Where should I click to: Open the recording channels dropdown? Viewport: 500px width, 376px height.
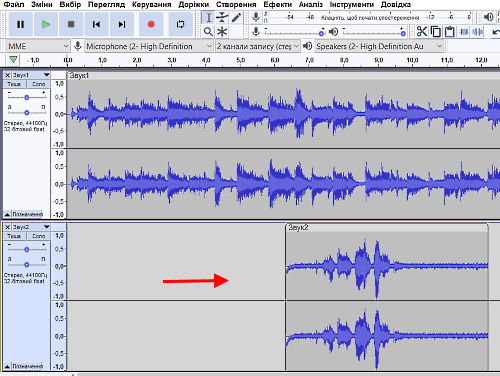pos(257,46)
